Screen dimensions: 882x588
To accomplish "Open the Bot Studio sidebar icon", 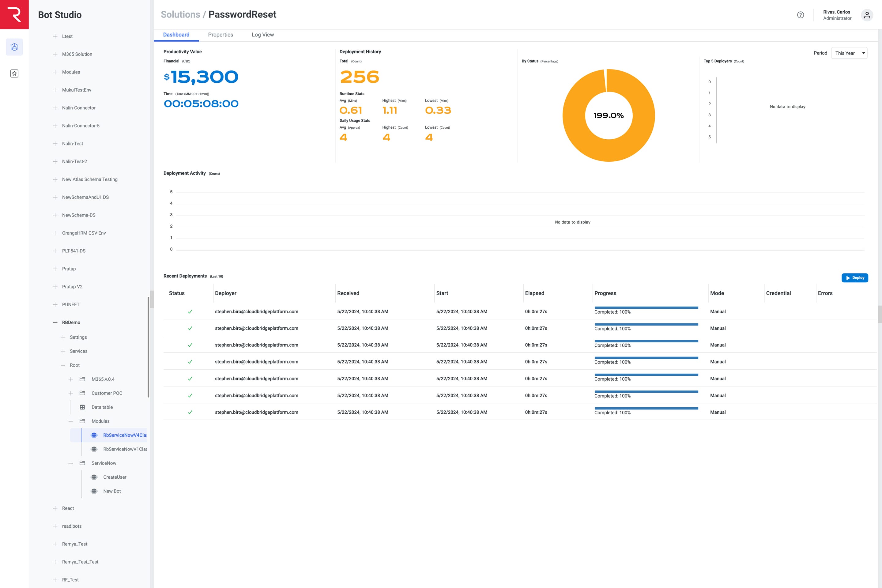I will point(14,47).
